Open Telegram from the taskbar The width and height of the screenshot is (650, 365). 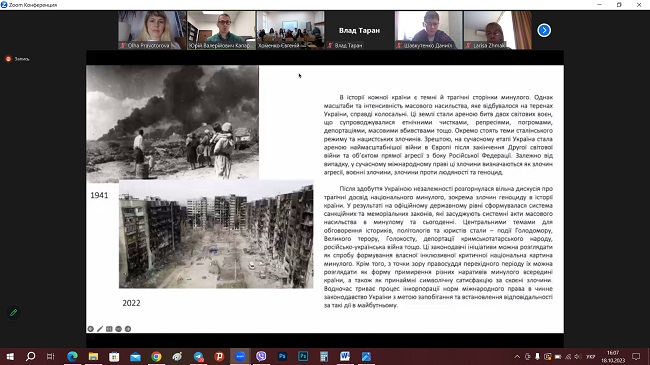pyautogui.click(x=199, y=356)
